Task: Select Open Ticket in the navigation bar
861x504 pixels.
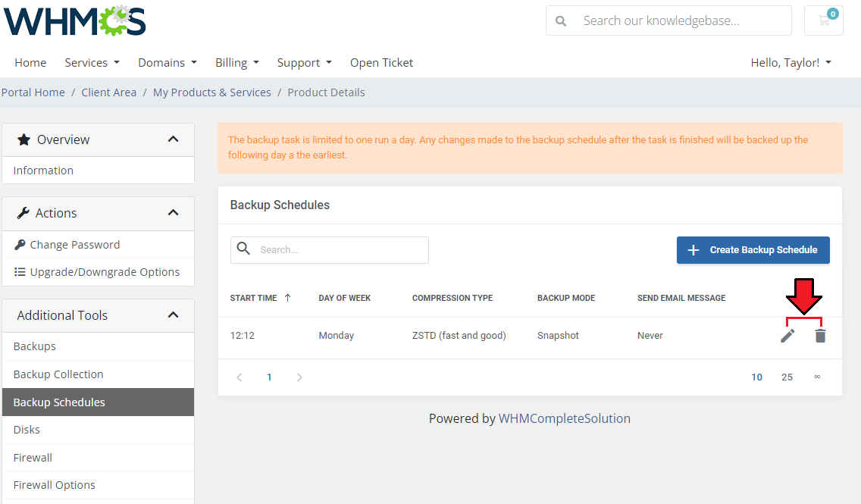Action: 381,63
